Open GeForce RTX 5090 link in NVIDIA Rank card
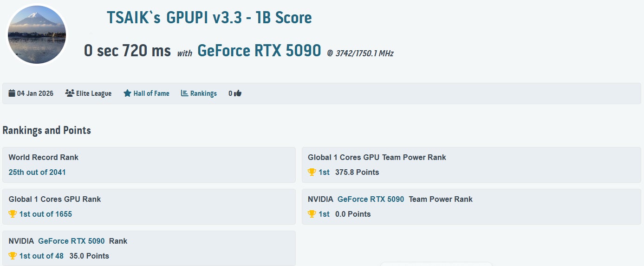This screenshot has width=644, height=266. pyautogui.click(x=72, y=241)
